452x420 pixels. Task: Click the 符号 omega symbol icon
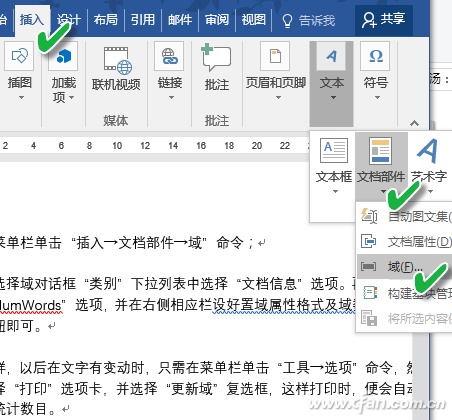[x=375, y=56]
